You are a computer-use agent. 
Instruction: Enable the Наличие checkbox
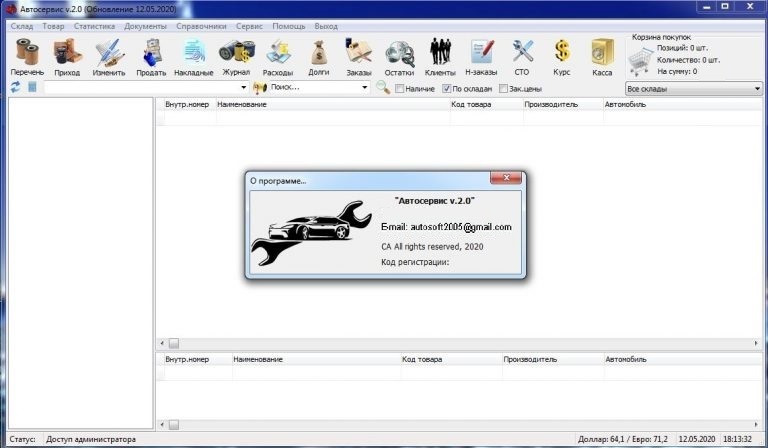(x=400, y=88)
